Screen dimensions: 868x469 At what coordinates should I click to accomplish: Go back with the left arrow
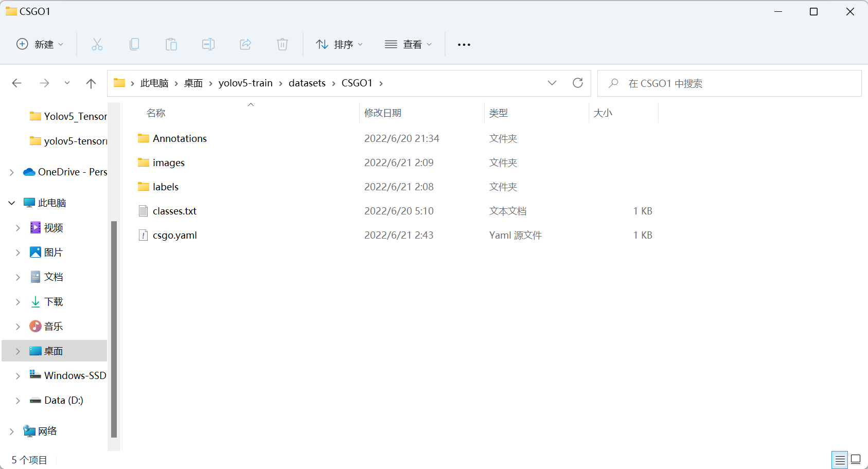pyautogui.click(x=17, y=83)
